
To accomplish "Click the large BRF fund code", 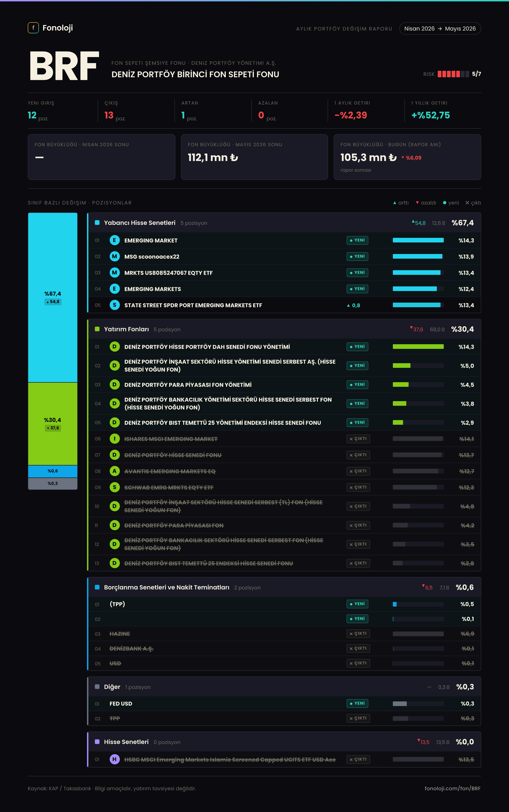I will point(64,66).
